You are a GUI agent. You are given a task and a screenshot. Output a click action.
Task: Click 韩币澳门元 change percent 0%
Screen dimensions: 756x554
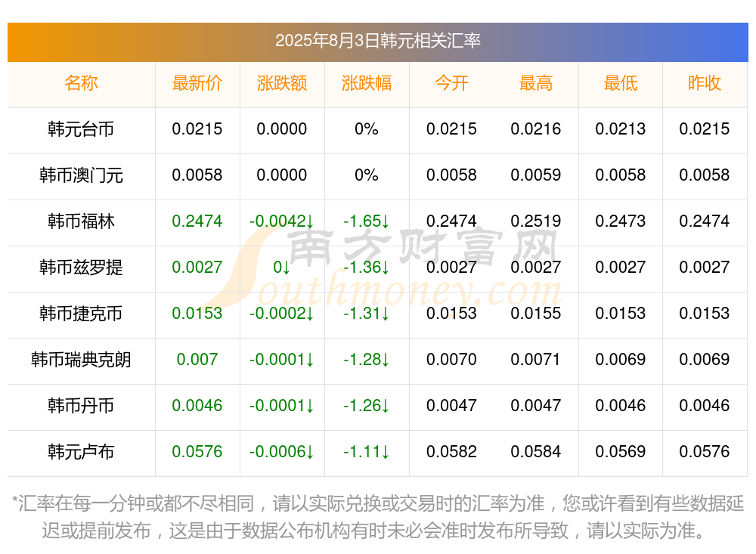click(x=367, y=175)
